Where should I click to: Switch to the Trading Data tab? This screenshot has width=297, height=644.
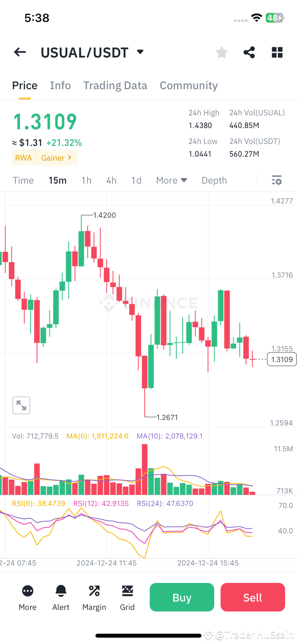tap(115, 85)
